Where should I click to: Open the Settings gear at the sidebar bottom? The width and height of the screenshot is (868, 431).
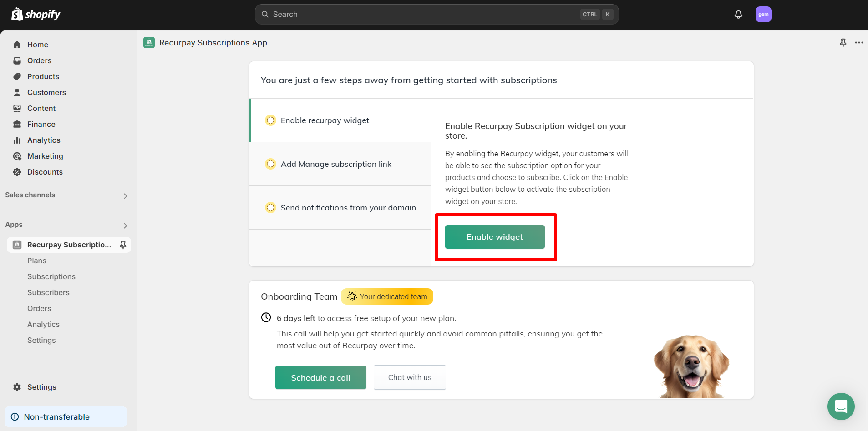(17, 387)
